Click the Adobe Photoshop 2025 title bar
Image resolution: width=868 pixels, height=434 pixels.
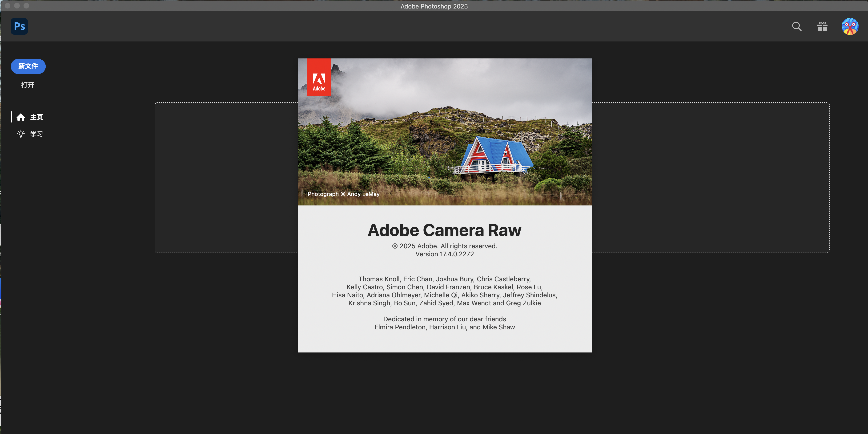point(434,6)
